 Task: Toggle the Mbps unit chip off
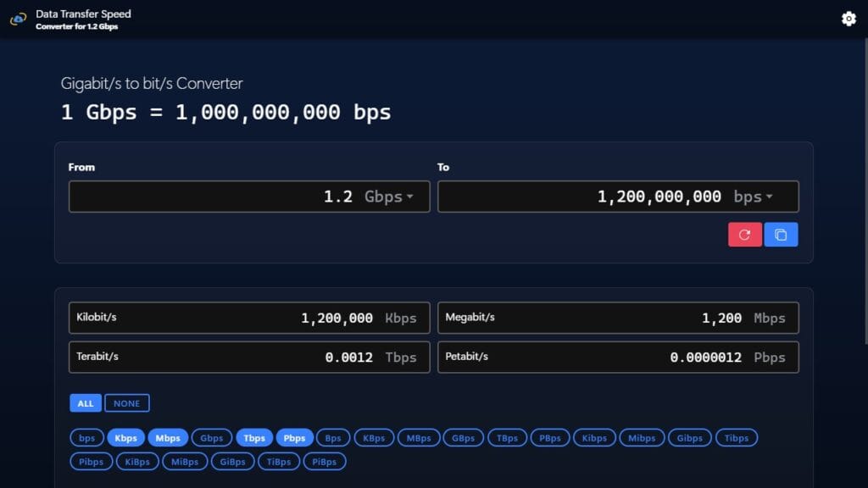click(x=168, y=438)
